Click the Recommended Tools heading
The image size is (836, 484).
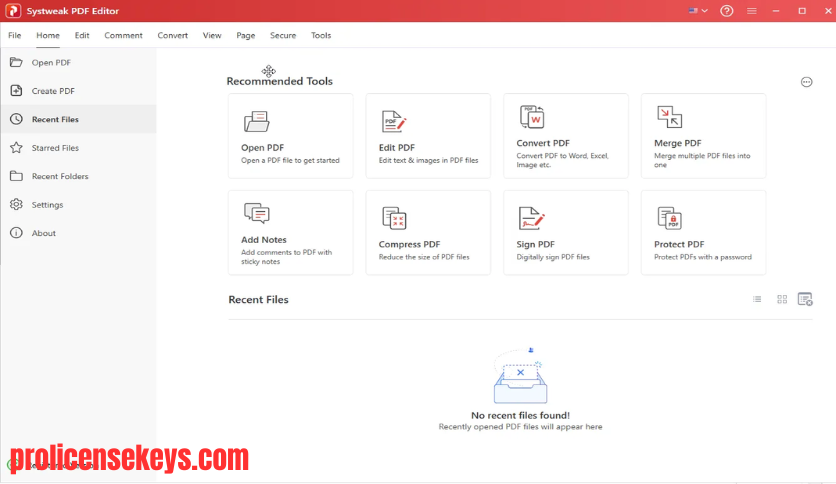pyautogui.click(x=279, y=81)
